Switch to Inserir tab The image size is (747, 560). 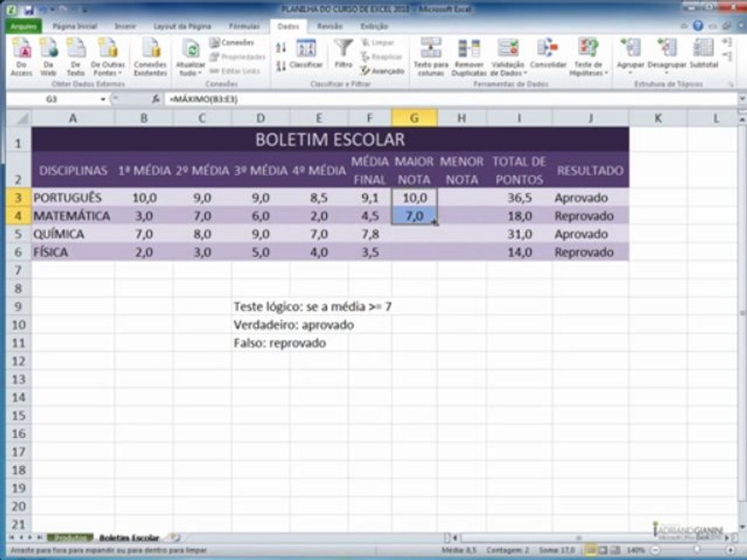click(125, 26)
